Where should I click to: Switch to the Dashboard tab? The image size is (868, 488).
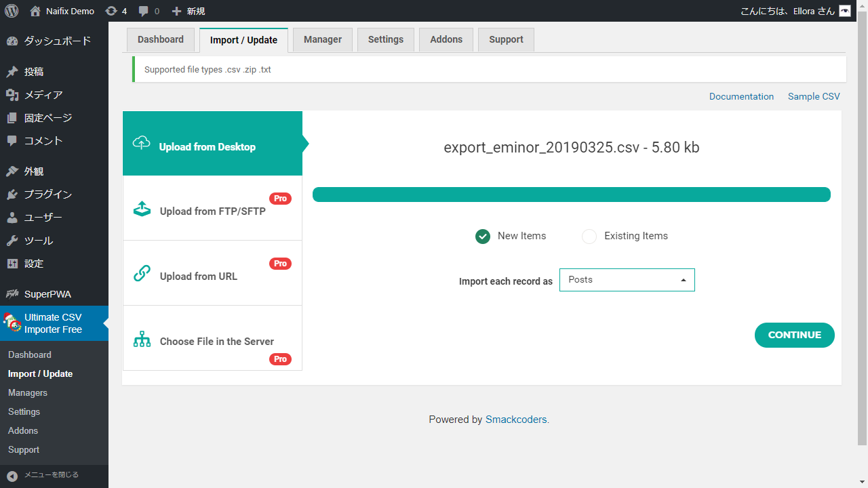click(x=161, y=39)
